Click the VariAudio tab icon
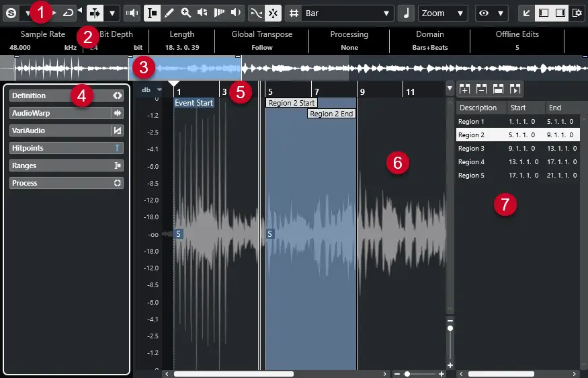The width and height of the screenshot is (588, 378). tap(118, 130)
